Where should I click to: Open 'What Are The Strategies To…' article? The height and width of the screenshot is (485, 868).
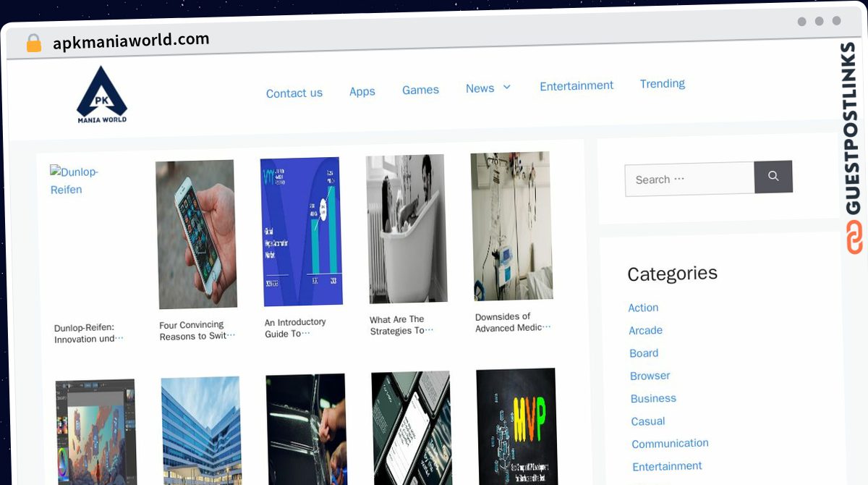(x=401, y=325)
